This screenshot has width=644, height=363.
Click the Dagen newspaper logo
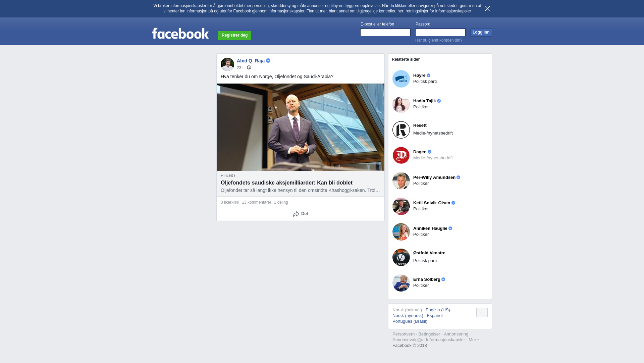point(401,155)
